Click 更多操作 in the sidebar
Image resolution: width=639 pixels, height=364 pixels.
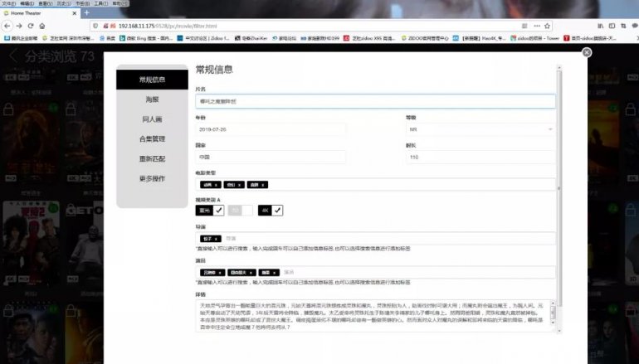(152, 178)
